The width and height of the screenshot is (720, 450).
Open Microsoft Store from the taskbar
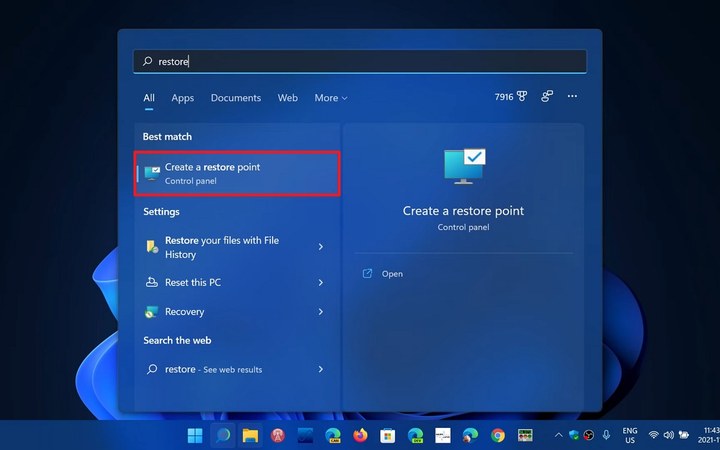click(388, 435)
